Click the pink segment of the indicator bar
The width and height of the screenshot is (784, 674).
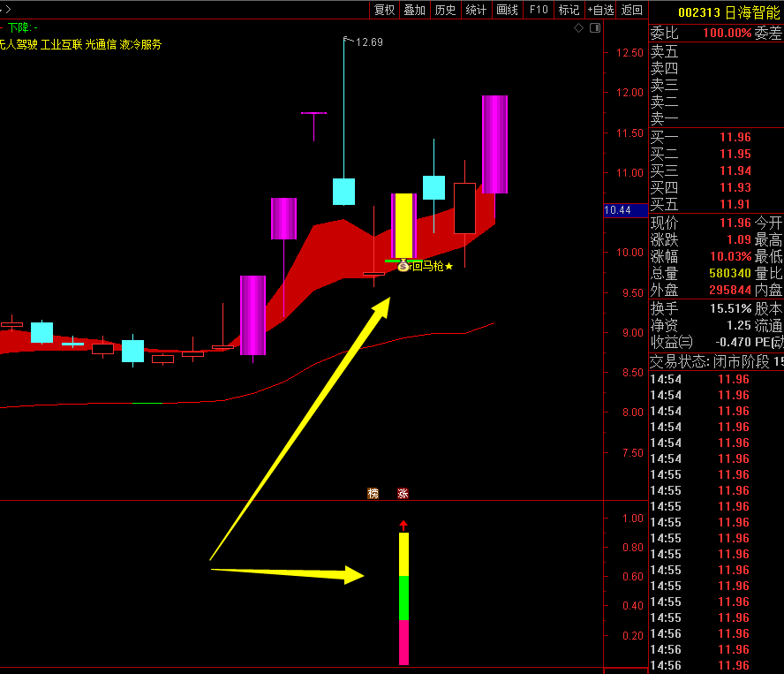pos(403,642)
